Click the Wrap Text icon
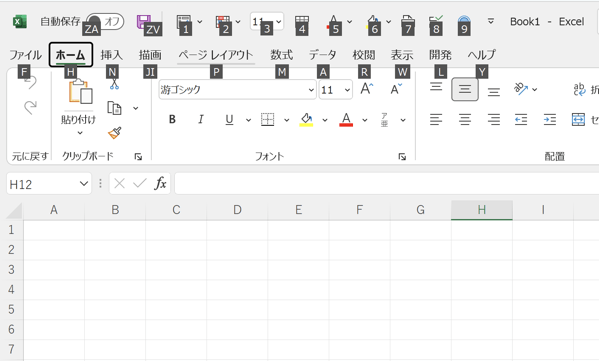 579,89
